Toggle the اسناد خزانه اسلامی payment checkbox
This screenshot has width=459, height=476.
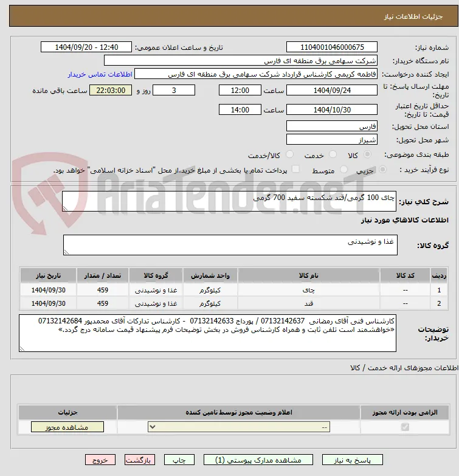coord(295,169)
